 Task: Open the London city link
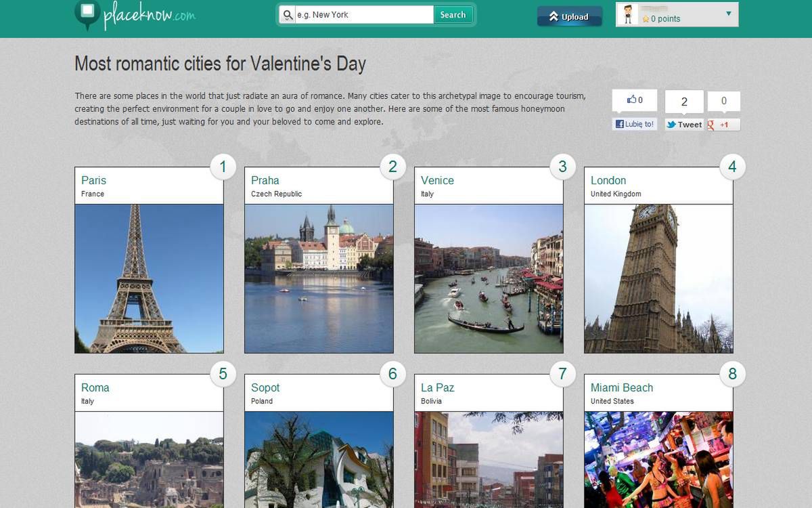pos(608,180)
